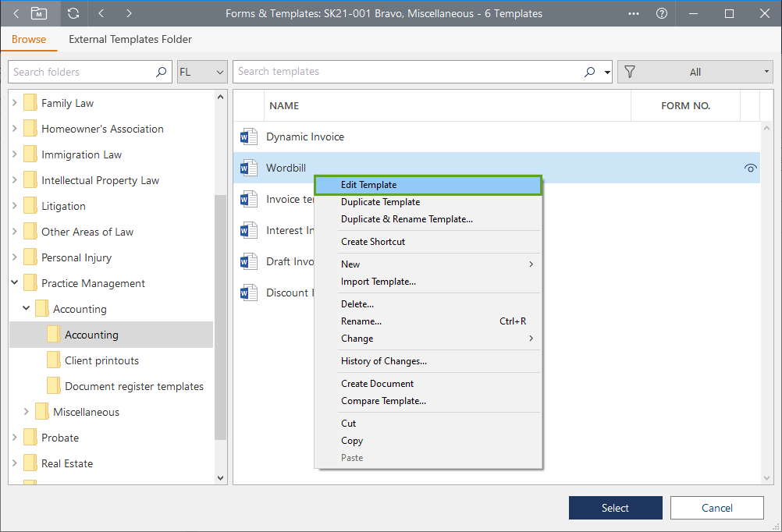Switch to External Templates Folder tab
This screenshot has width=782, height=532.
coord(130,39)
